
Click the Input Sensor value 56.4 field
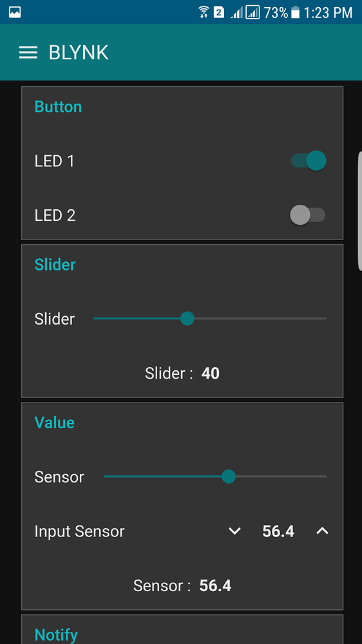click(x=278, y=531)
